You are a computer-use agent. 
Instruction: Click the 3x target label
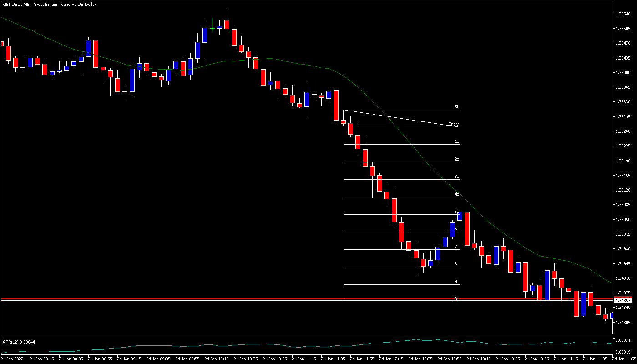[x=457, y=177]
